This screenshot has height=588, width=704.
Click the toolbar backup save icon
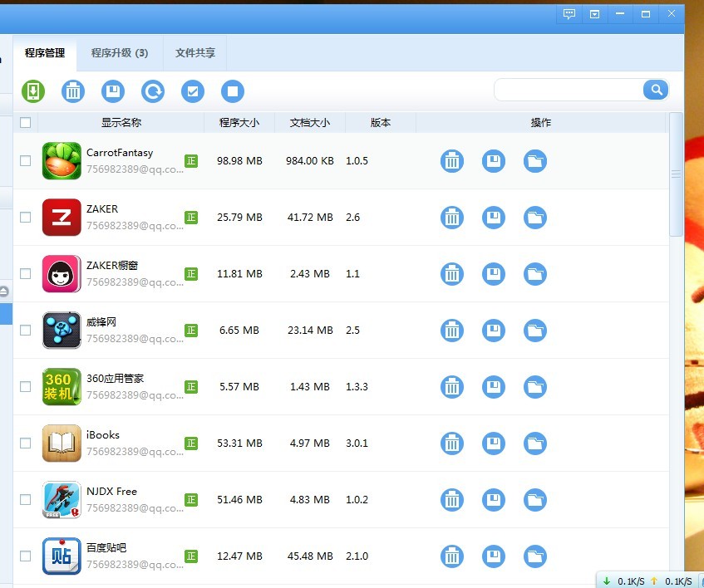pyautogui.click(x=113, y=91)
